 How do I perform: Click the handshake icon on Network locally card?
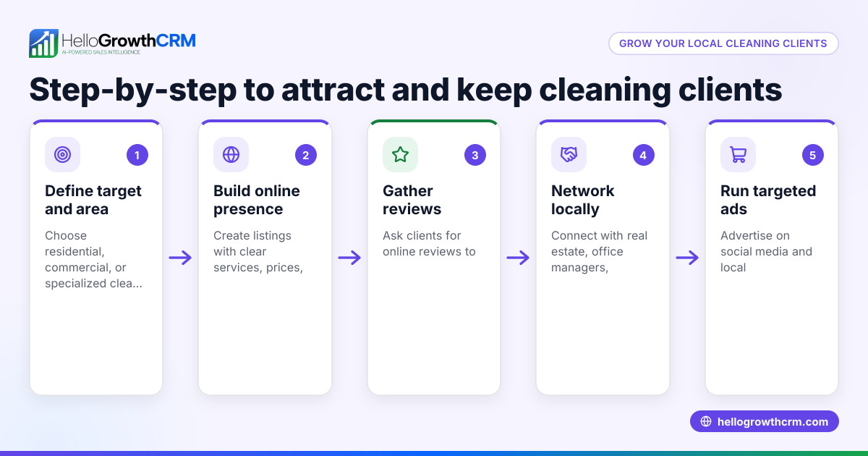pos(569,155)
